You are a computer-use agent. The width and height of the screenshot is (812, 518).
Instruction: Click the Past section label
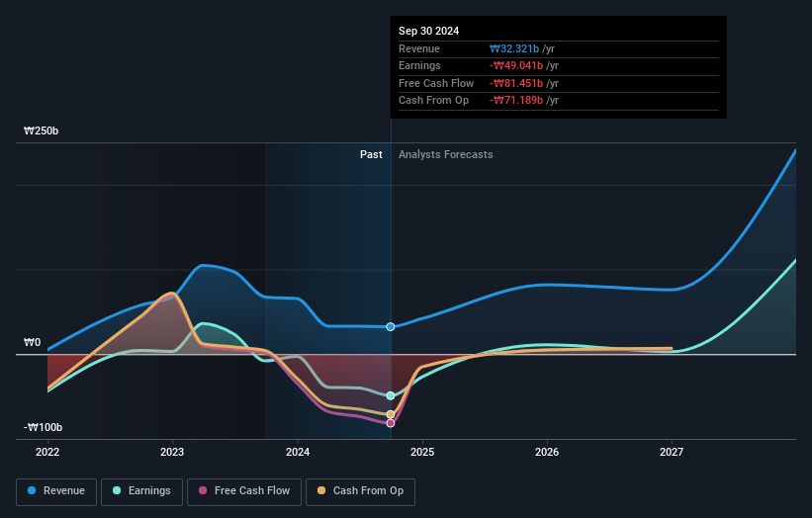tap(371, 154)
